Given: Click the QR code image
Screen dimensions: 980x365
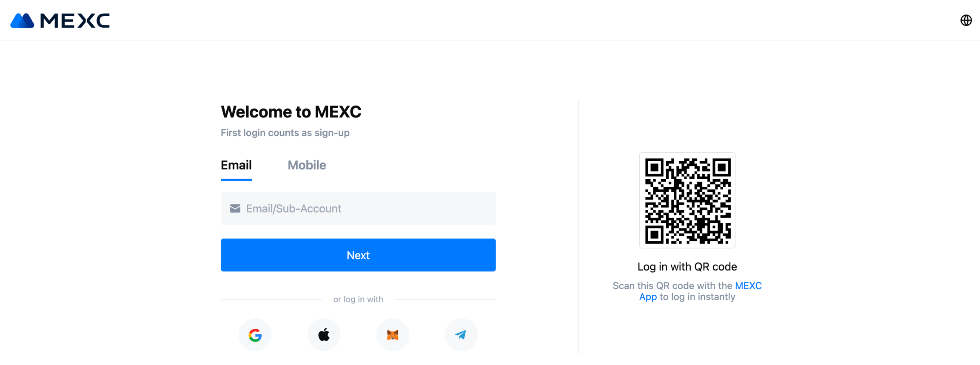Looking at the screenshot, I should [x=687, y=200].
